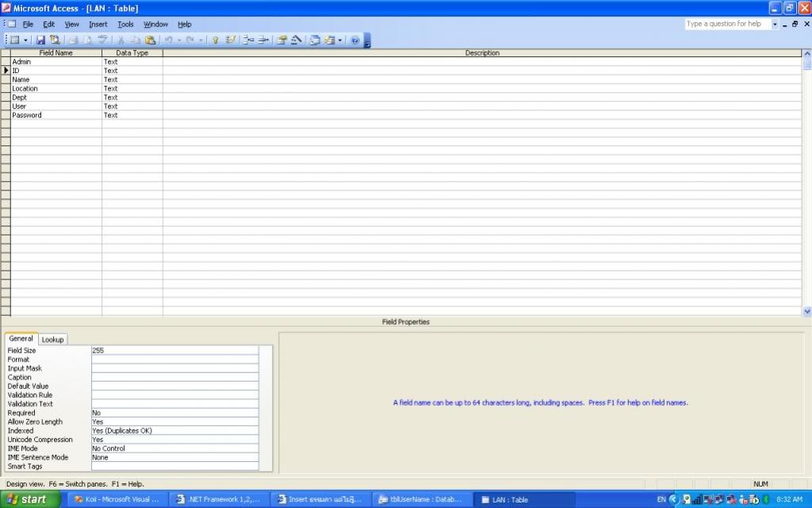Click the Bluetooth tray icon

point(765,500)
